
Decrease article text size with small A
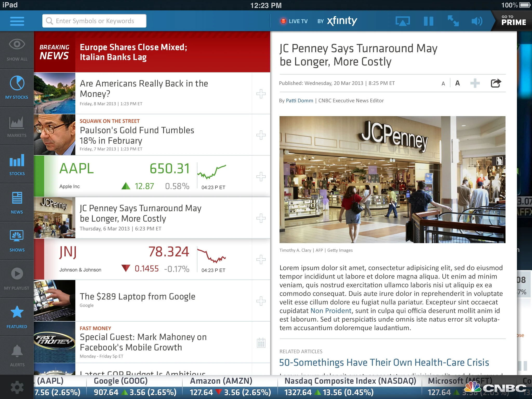[x=443, y=84]
